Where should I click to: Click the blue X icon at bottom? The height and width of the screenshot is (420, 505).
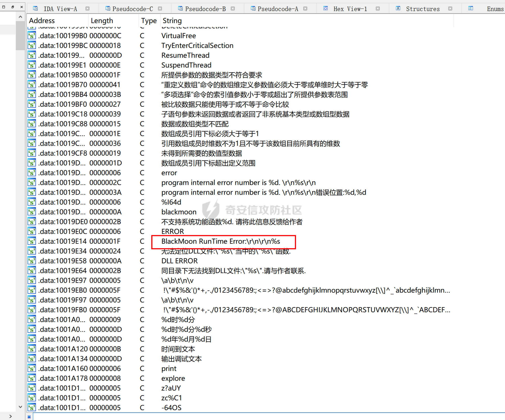29,417
